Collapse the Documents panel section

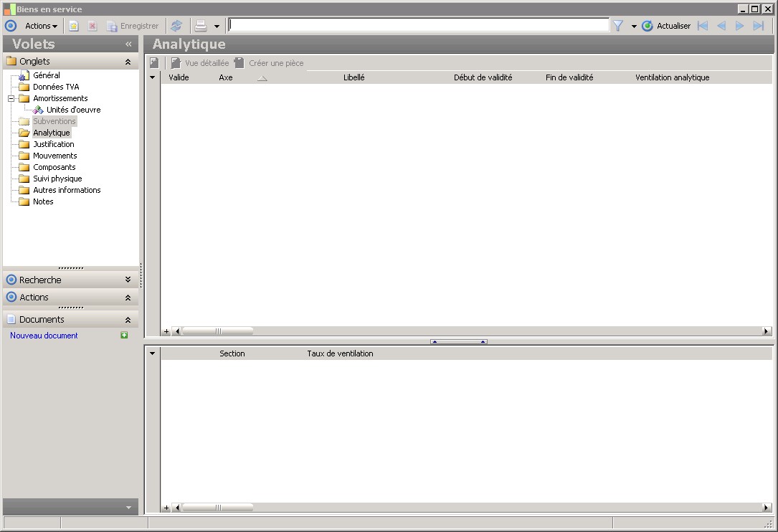(x=128, y=320)
